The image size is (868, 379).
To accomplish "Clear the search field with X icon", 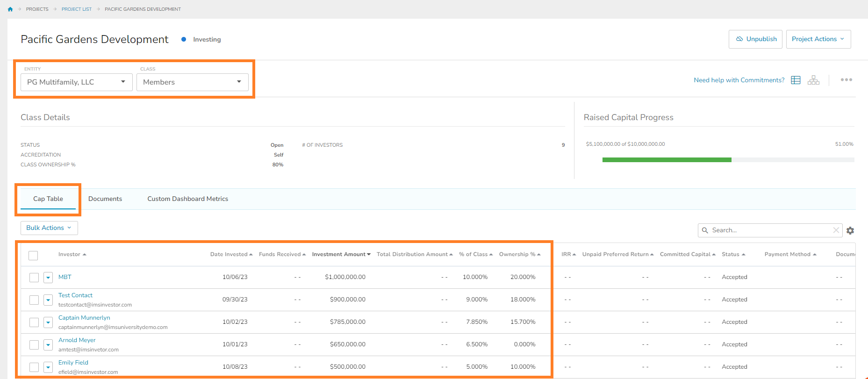I will (836, 230).
